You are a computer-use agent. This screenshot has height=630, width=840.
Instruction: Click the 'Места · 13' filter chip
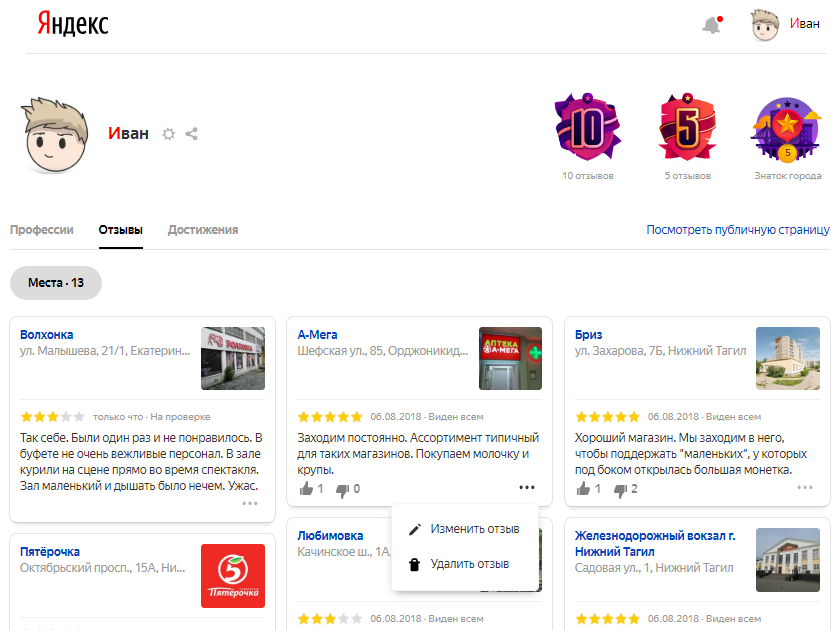click(56, 283)
